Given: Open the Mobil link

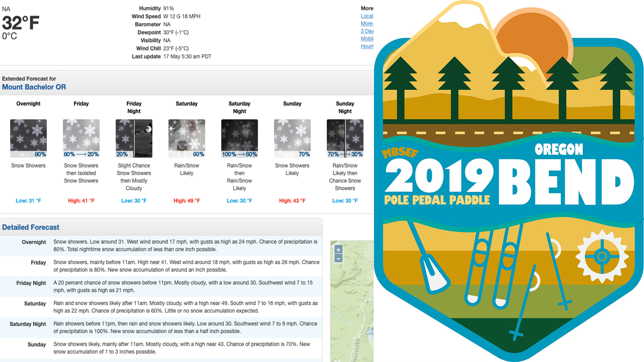Looking at the screenshot, I should 367,39.
